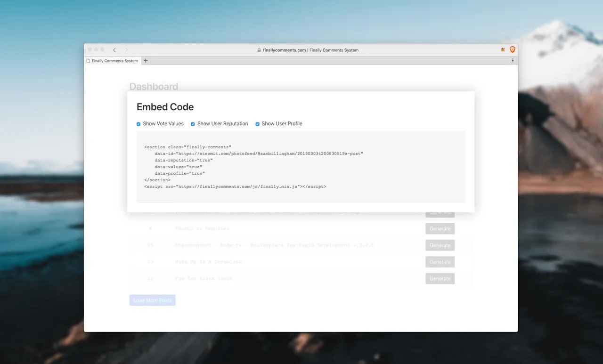Click the finallycomments.com address bar
Screen dimensions: 603x364
tap(308, 50)
